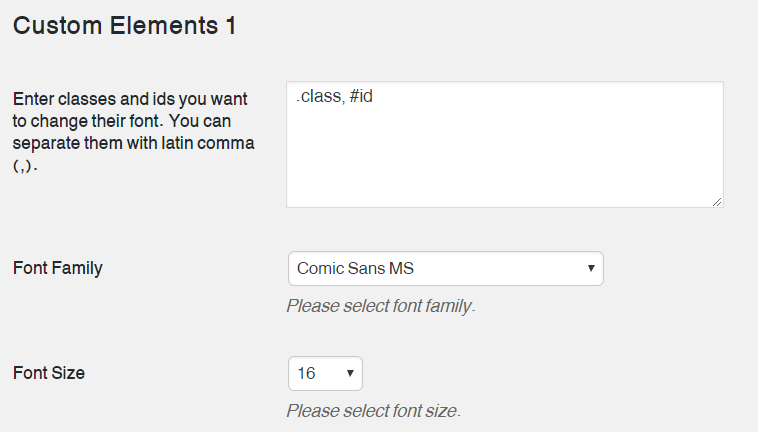Click the "separate them with latin comma" line
The height and width of the screenshot is (432, 758).
click(134, 143)
